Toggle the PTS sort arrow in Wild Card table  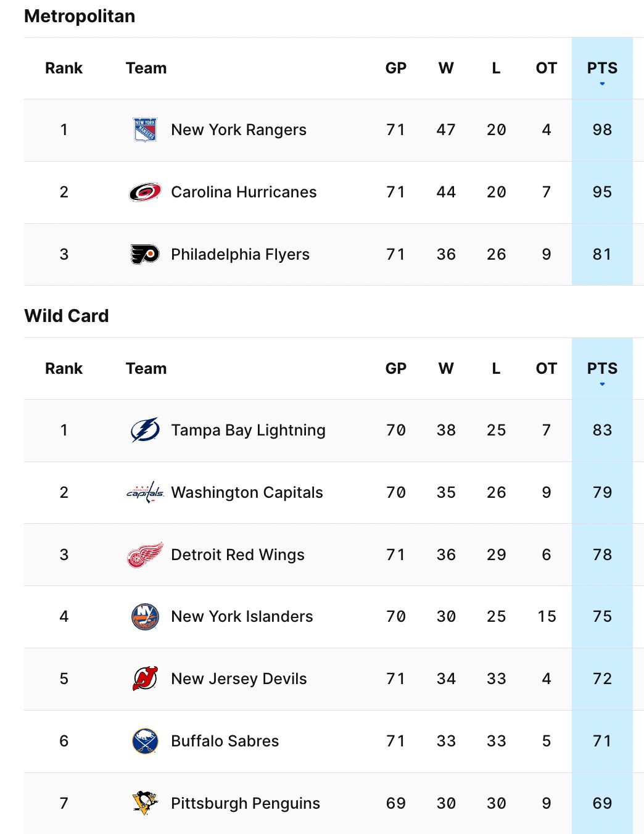601,384
